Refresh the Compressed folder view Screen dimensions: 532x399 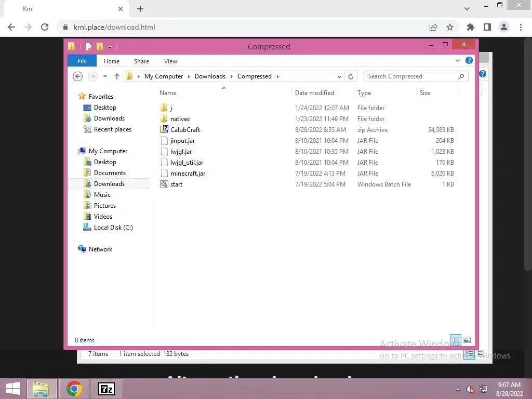click(351, 77)
